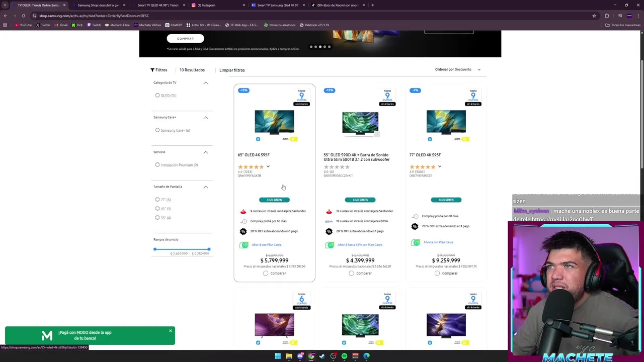Switch to the Smart TV Samsung Qled 4K tab
644x362 pixels.
(x=277, y=5)
